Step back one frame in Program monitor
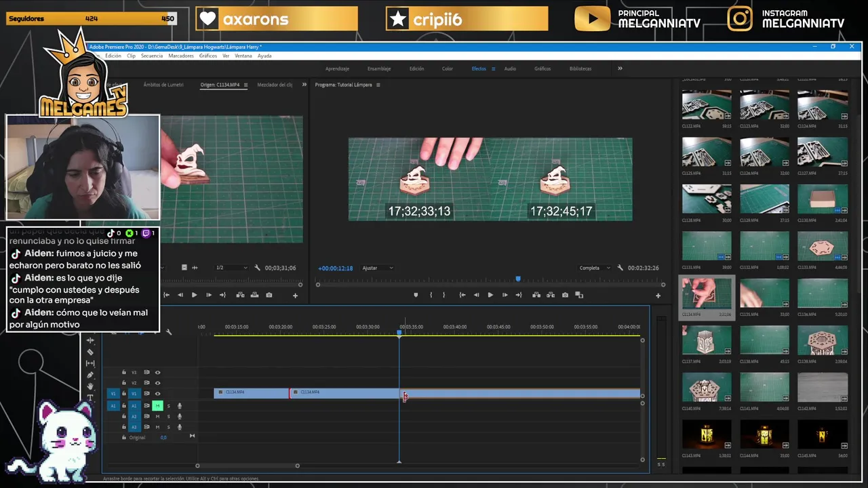The width and height of the screenshot is (868, 488). coord(476,295)
